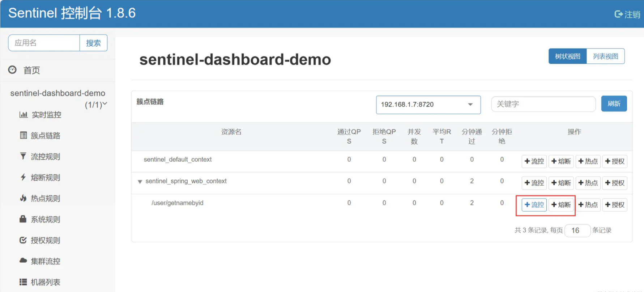Open 热点规则 in sidebar
644x292 pixels.
point(45,199)
